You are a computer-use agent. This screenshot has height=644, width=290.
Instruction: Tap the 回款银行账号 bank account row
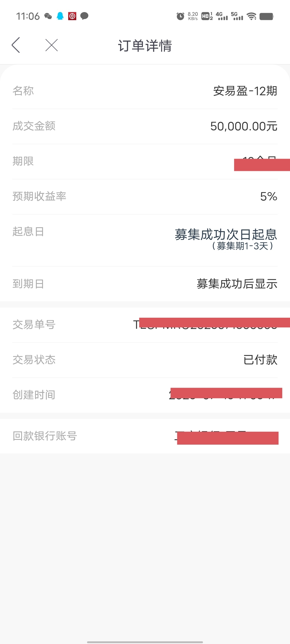point(145,436)
